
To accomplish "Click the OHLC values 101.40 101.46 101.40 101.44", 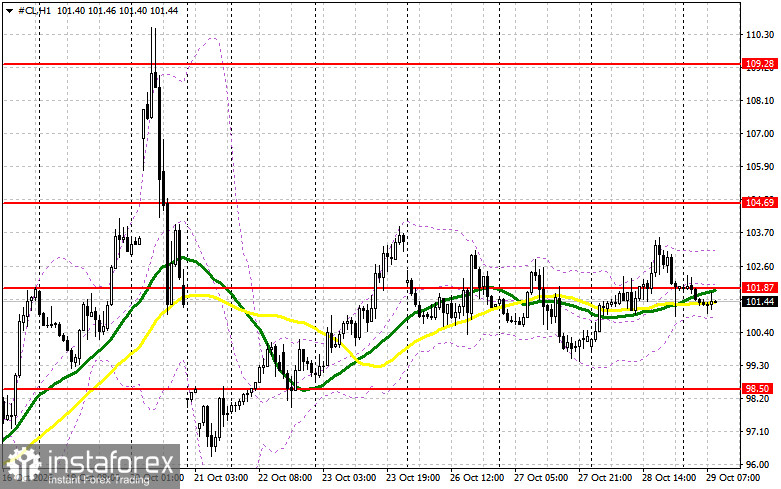I will [x=118, y=10].
